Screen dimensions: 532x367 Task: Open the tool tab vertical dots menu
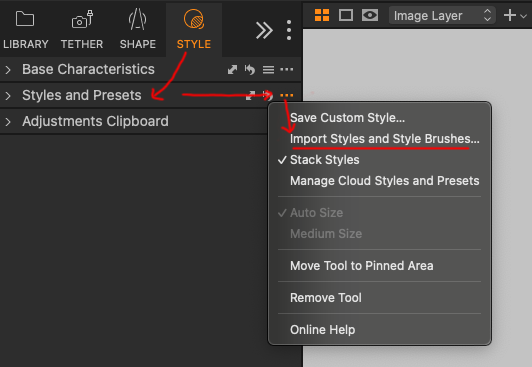coord(289,30)
